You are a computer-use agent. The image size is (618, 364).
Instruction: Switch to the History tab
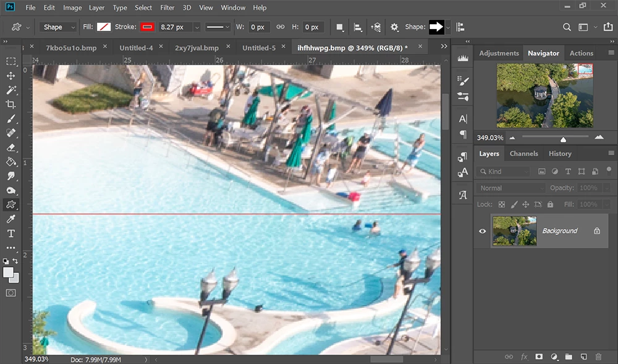(560, 154)
